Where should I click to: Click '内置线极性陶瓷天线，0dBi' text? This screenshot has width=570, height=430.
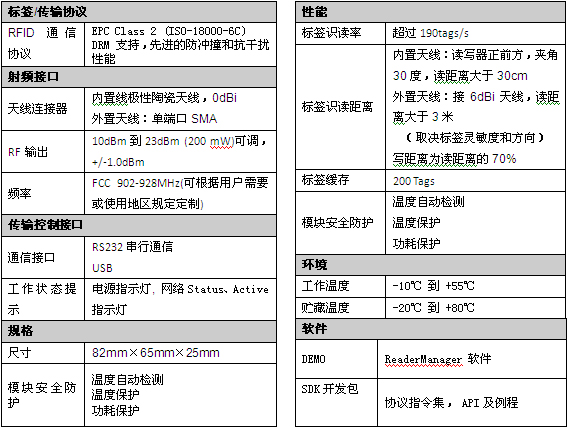164,98
